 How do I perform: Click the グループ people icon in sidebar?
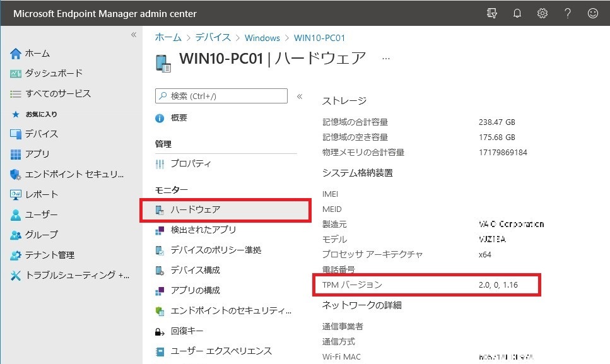16,235
